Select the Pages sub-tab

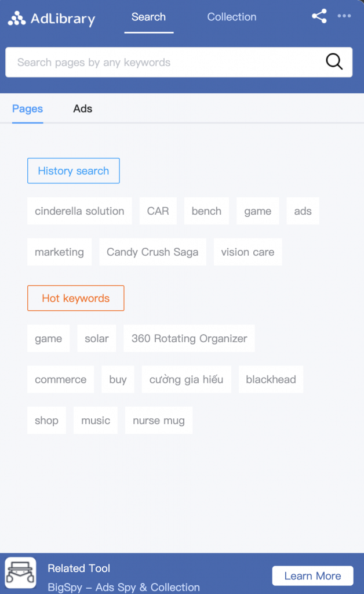coord(28,108)
